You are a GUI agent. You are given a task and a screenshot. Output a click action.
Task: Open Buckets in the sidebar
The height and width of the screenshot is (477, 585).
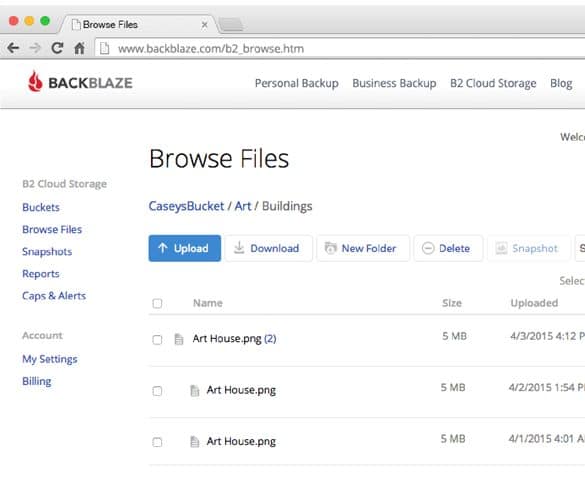click(x=41, y=207)
